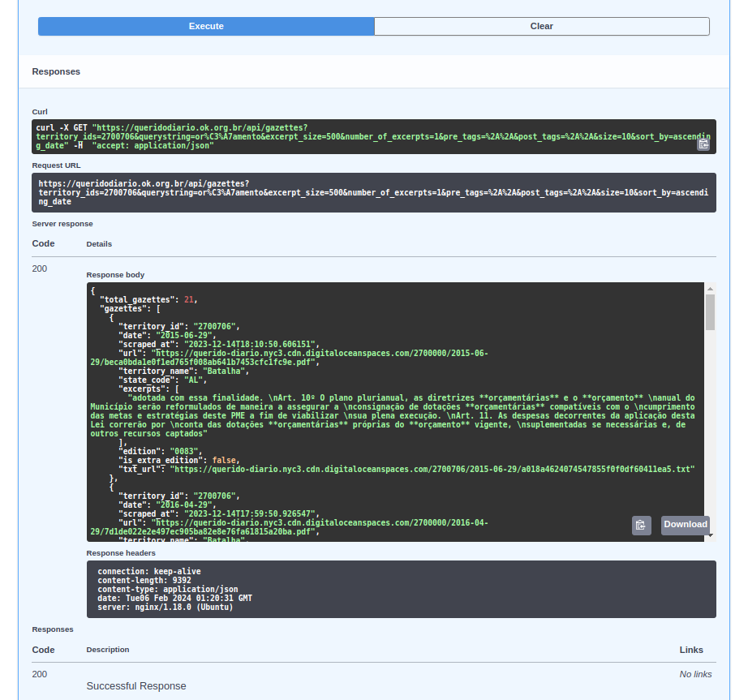Click the "Response body" label
748x700 pixels.
(x=115, y=275)
